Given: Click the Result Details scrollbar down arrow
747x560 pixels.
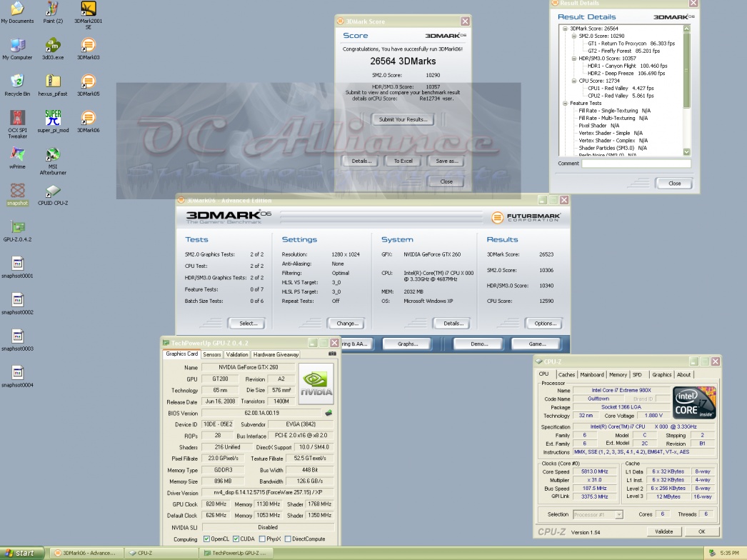Looking at the screenshot, I should coord(687,152).
